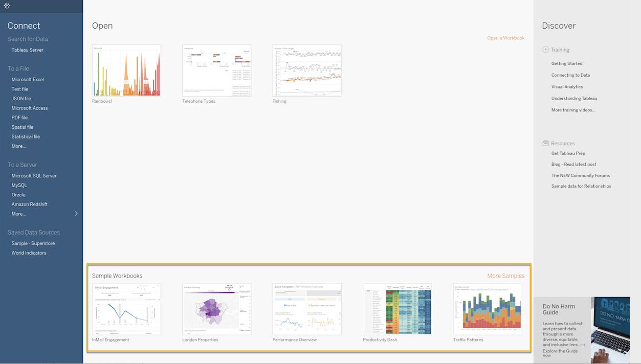The image size is (641, 364).
Task: Click the Do No Harm Guide image
Action: click(x=611, y=330)
